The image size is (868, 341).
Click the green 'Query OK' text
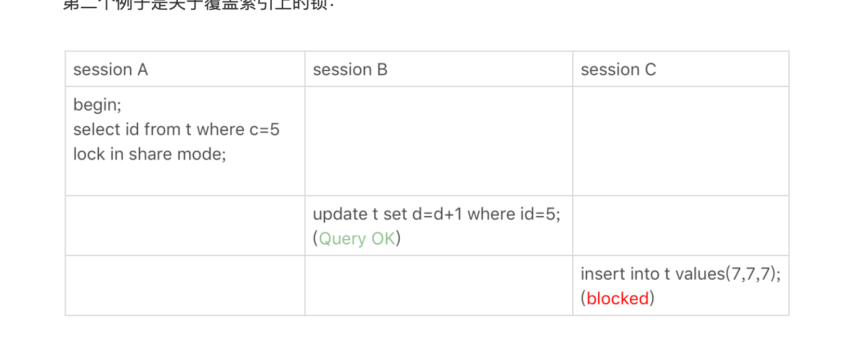pos(357,239)
